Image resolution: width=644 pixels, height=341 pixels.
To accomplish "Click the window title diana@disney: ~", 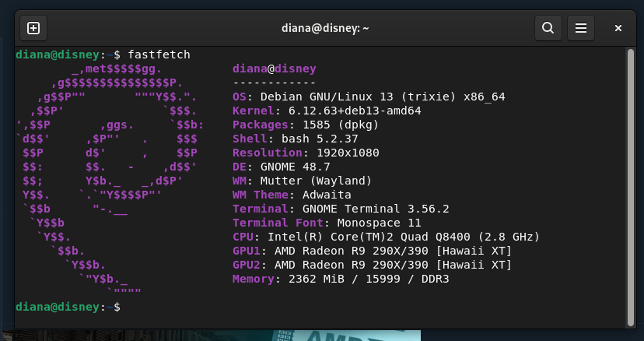I will click(325, 28).
